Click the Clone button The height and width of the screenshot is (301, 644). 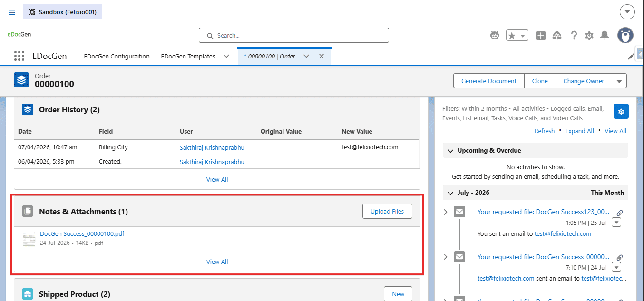tap(540, 81)
